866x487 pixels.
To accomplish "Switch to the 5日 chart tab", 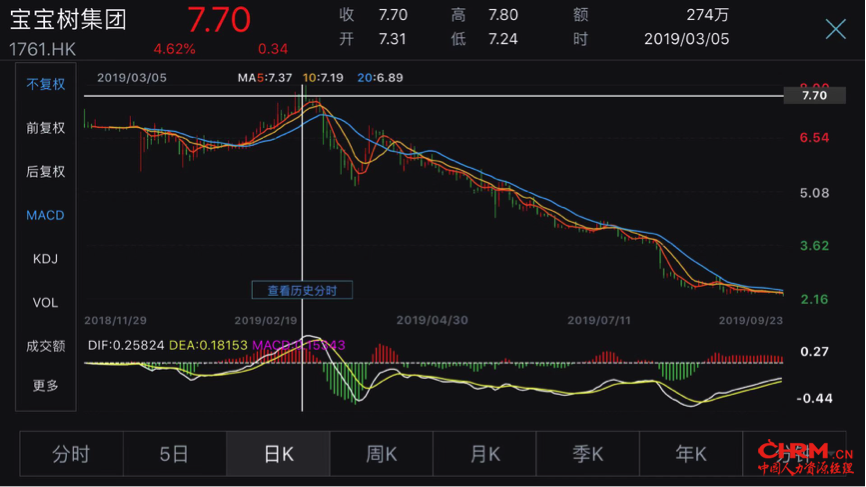I will coord(174,454).
